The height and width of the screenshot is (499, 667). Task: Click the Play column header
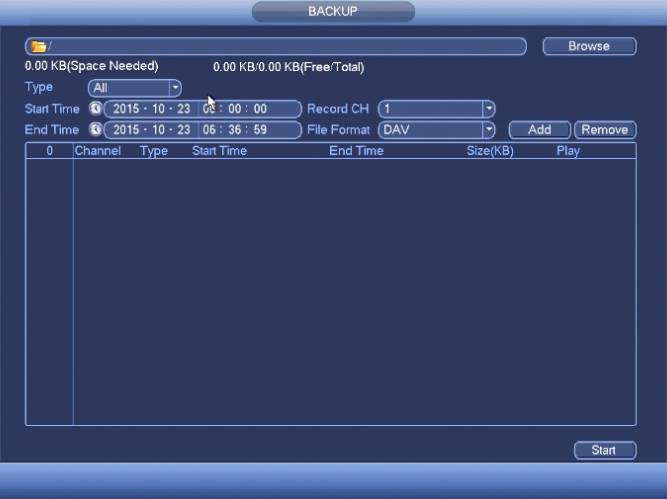pos(568,151)
